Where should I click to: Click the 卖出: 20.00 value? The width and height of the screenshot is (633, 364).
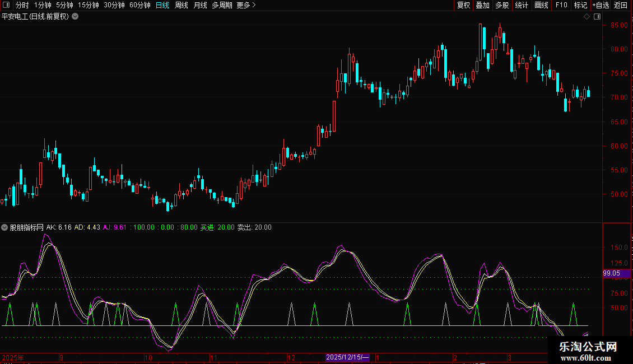point(254,227)
